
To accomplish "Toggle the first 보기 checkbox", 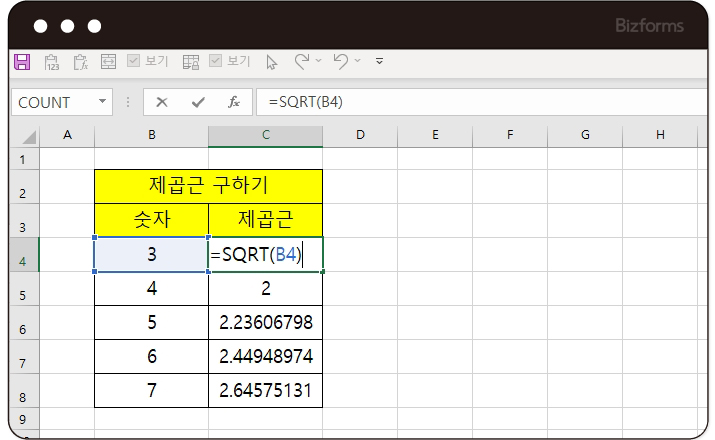I will coord(134,61).
